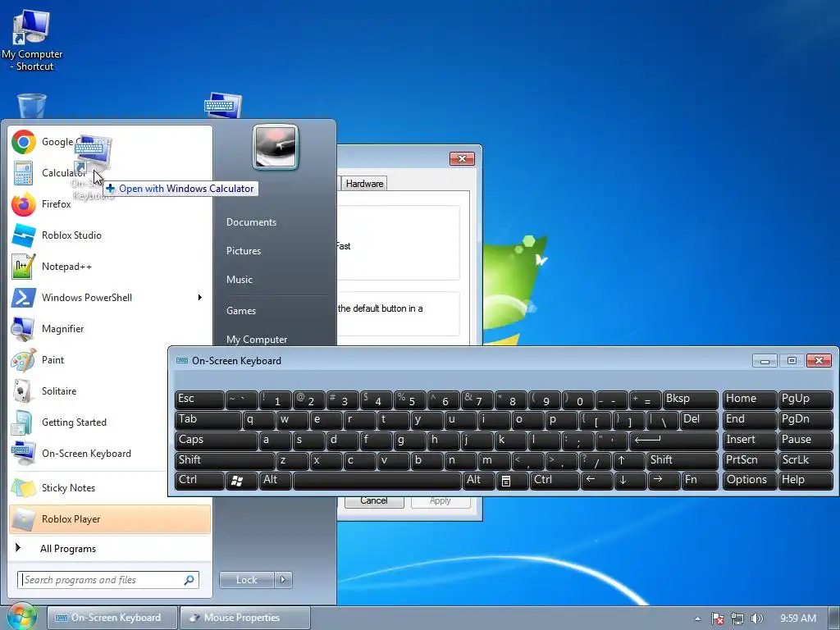Click the Help key on keyboard
Screen dimensions: 840x630
click(x=806, y=481)
